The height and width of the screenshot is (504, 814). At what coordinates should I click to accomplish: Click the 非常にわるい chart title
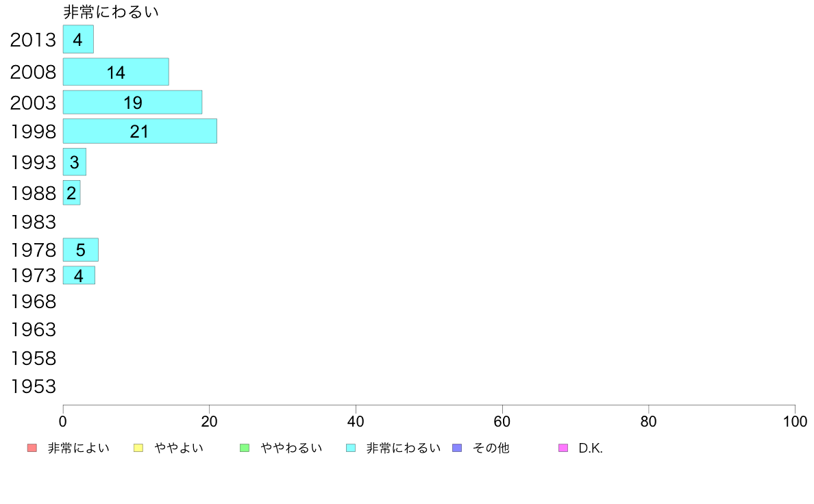point(110,12)
